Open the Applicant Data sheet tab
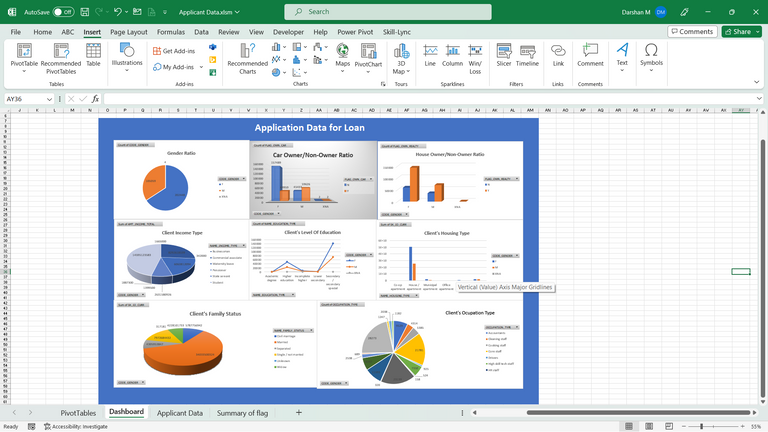 [x=180, y=413]
